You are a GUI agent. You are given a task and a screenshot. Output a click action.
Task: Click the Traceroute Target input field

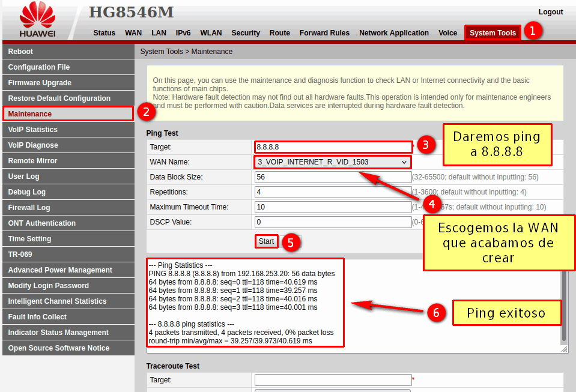point(333,380)
